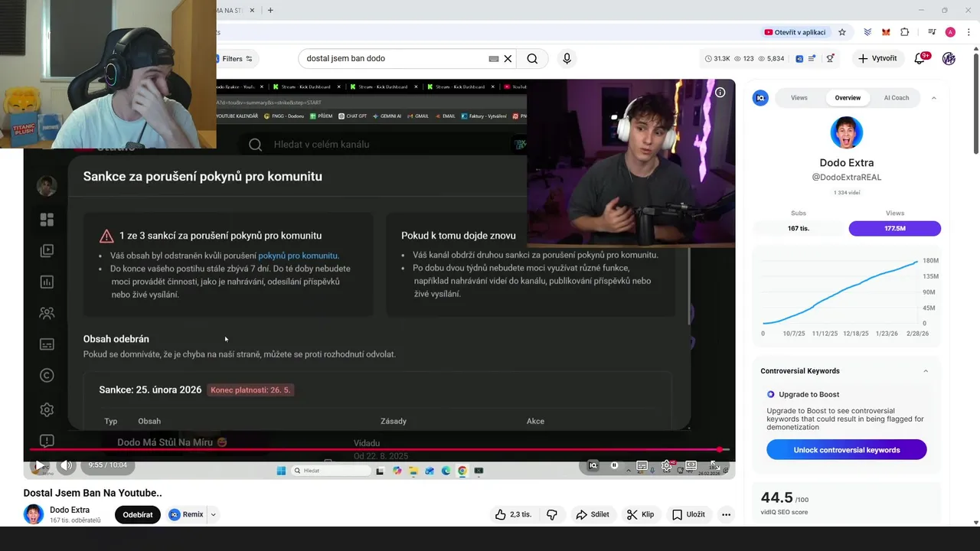Collapse vidIQ panel chevron
980x551 pixels.
(x=933, y=98)
